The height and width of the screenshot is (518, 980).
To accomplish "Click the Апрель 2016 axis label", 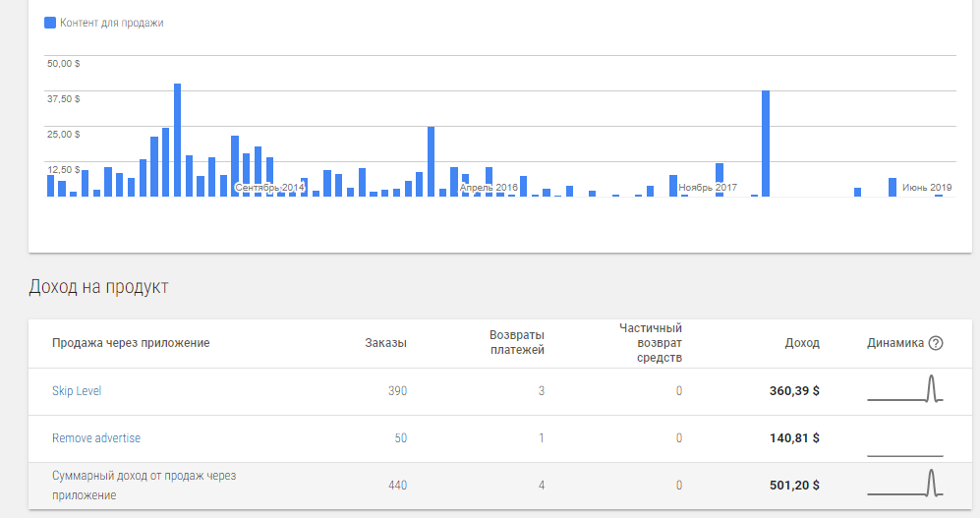I will click(489, 187).
